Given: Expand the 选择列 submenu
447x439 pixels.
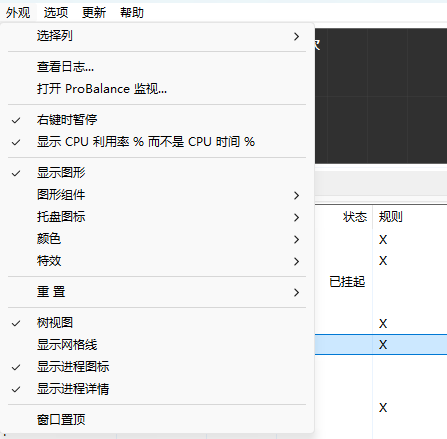Looking at the screenshot, I should point(157,36).
